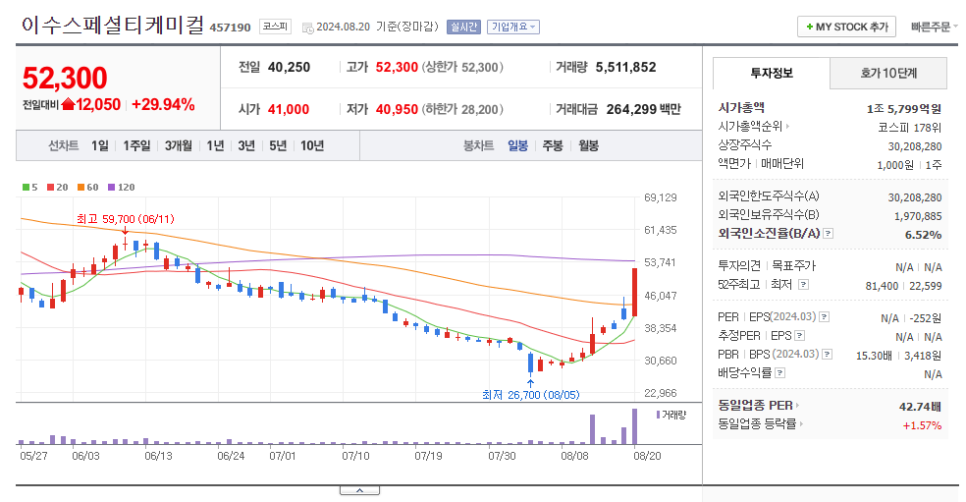966x502 pixels.
Task: Switch to the 투자정보 tab
Action: [x=771, y=73]
